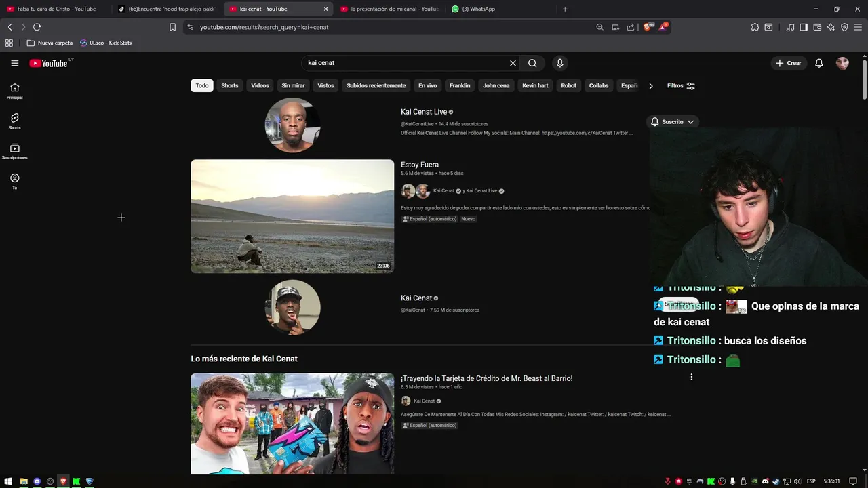Click the 'Estoy Fuera' video thumbnail
The height and width of the screenshot is (488, 868).
click(292, 216)
